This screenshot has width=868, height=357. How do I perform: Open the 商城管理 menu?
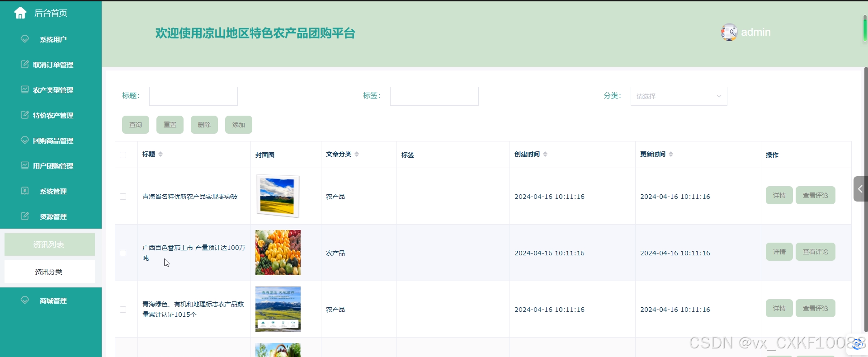[51, 301]
